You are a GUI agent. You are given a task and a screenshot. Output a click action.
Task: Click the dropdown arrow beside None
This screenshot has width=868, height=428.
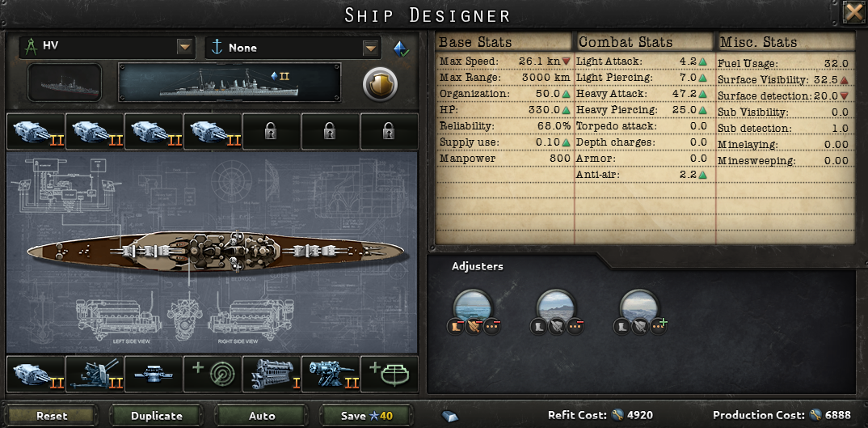pyautogui.click(x=370, y=48)
